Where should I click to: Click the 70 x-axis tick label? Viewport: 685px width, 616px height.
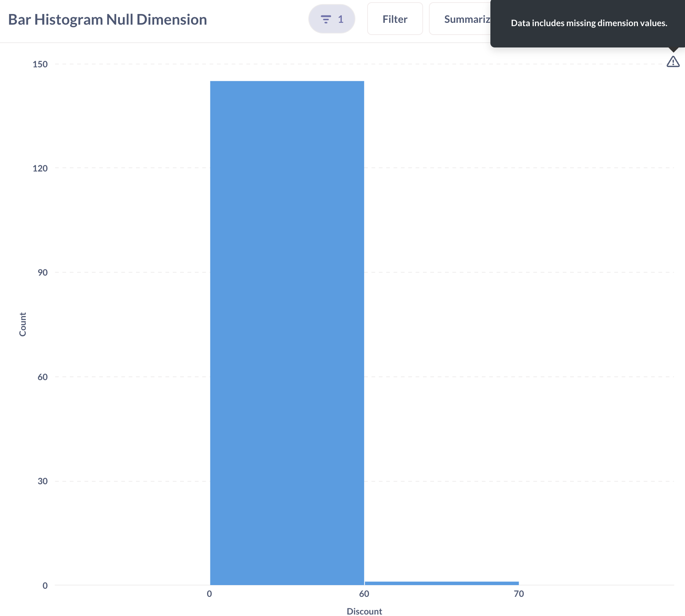(519, 594)
